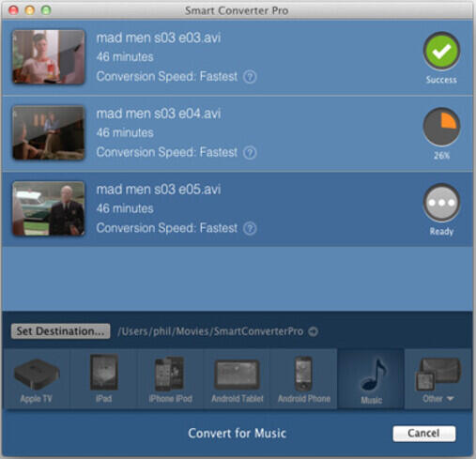Select the Apple TV device preset
The width and height of the screenshot is (476, 459).
[37, 379]
